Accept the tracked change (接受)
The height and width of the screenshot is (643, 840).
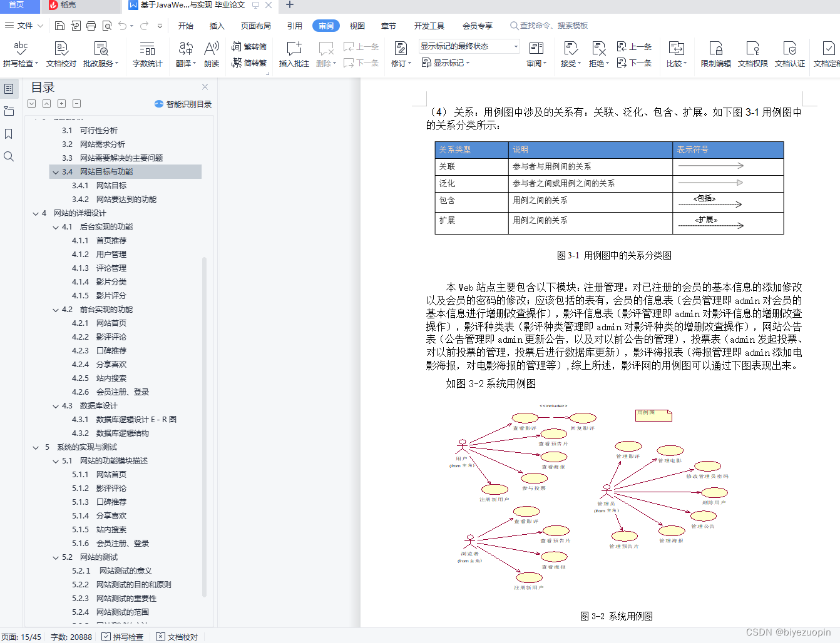(570, 54)
